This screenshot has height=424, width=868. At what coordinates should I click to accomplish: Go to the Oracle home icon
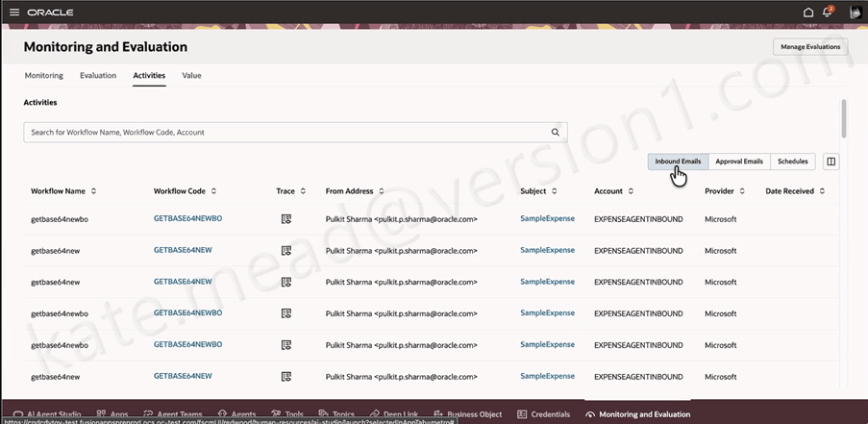(x=808, y=12)
